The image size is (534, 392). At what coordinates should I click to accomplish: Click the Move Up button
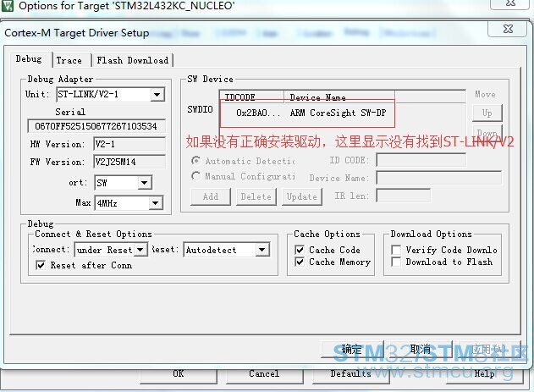487,113
